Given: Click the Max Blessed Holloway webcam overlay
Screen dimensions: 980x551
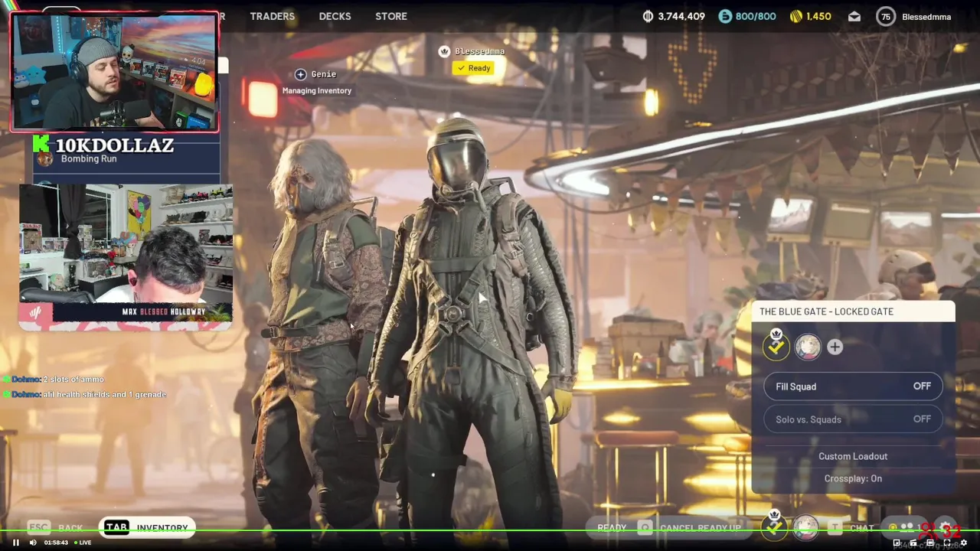Looking at the screenshot, I should pos(126,257).
